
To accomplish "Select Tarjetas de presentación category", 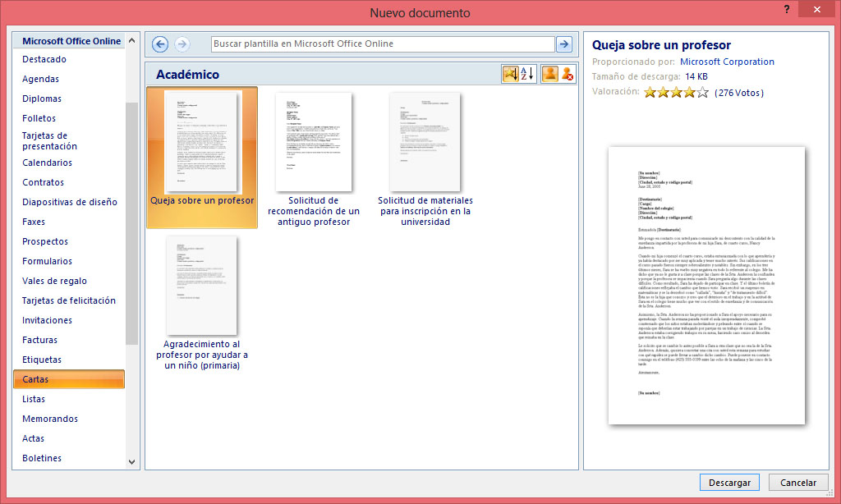I will coord(50,141).
